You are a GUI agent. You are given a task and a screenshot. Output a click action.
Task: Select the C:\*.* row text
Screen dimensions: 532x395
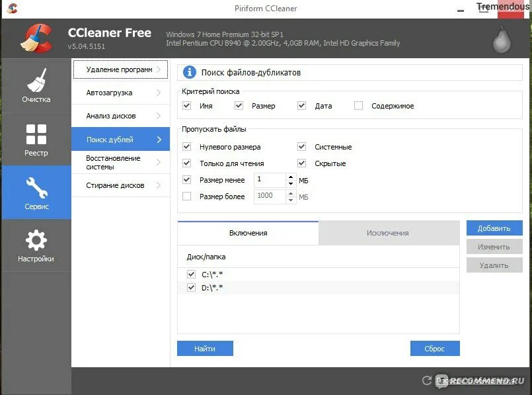click(212, 275)
